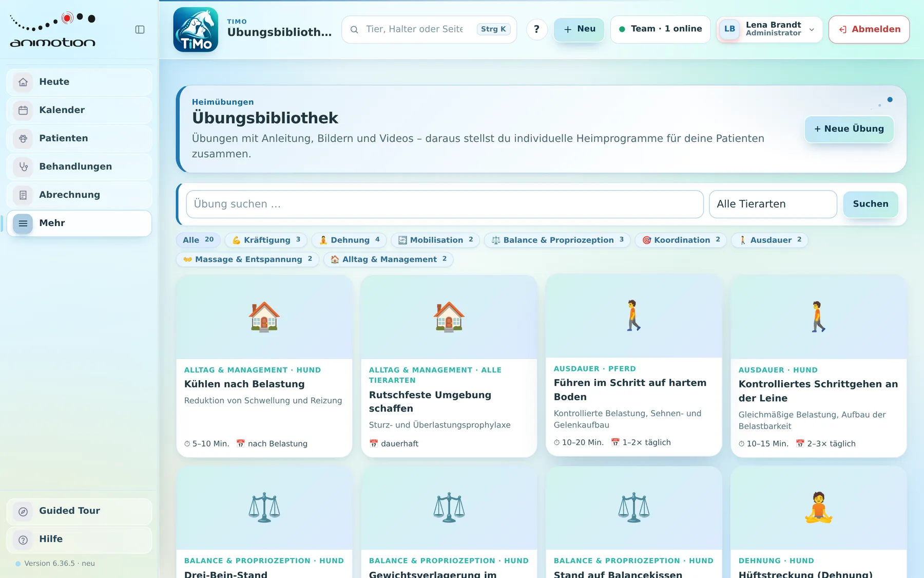
Task: Open the Mehr hamburger menu icon
Action: pos(23,223)
